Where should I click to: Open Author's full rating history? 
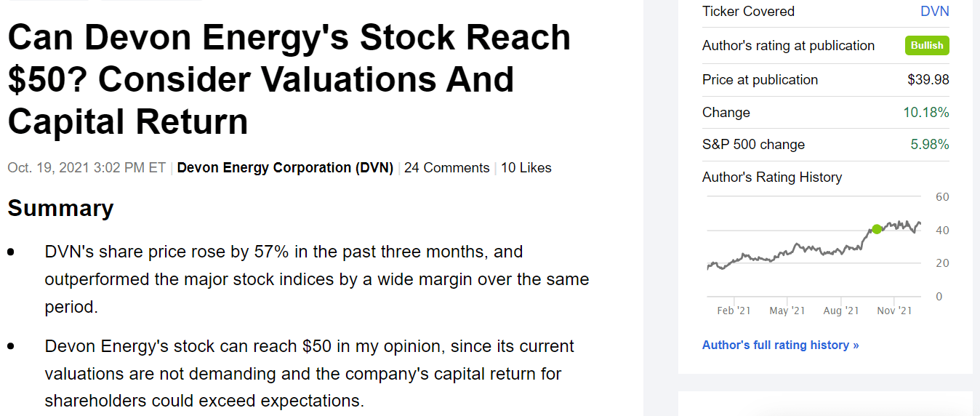pos(781,345)
